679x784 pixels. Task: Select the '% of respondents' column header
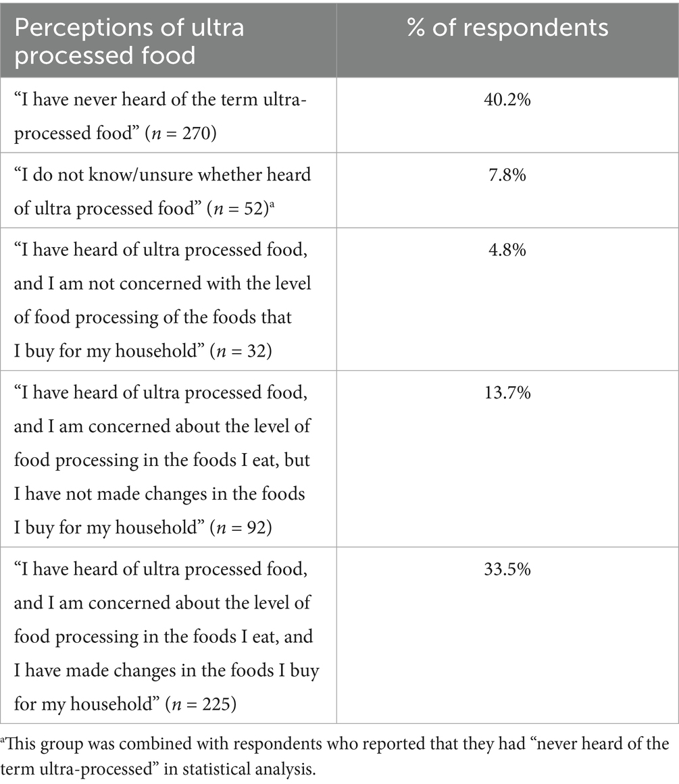click(x=507, y=28)
